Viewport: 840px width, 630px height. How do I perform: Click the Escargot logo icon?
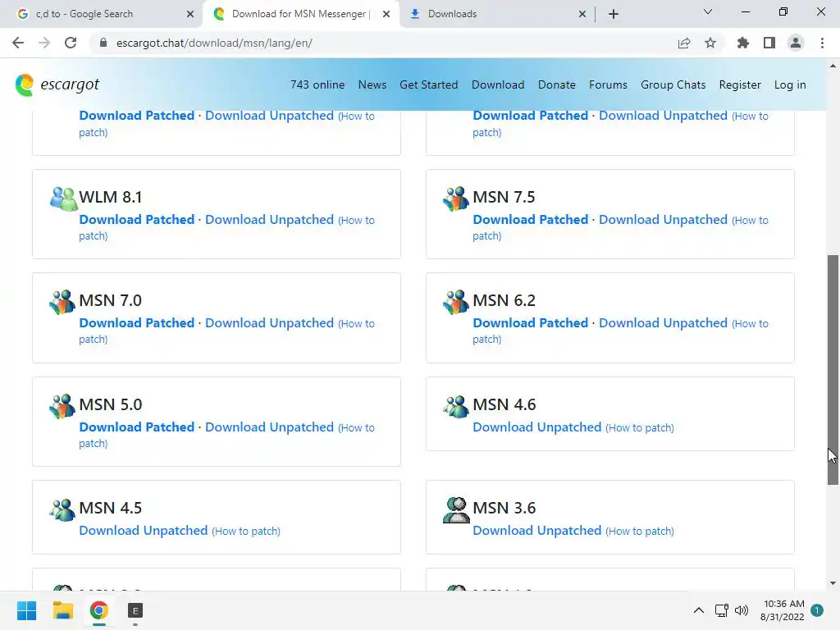pyautogui.click(x=25, y=85)
